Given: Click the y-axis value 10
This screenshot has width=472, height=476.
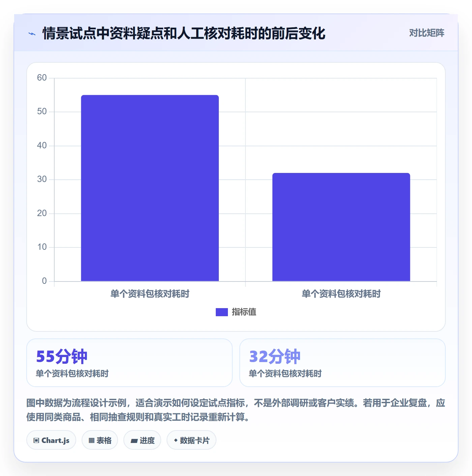Looking at the screenshot, I should (42, 247).
